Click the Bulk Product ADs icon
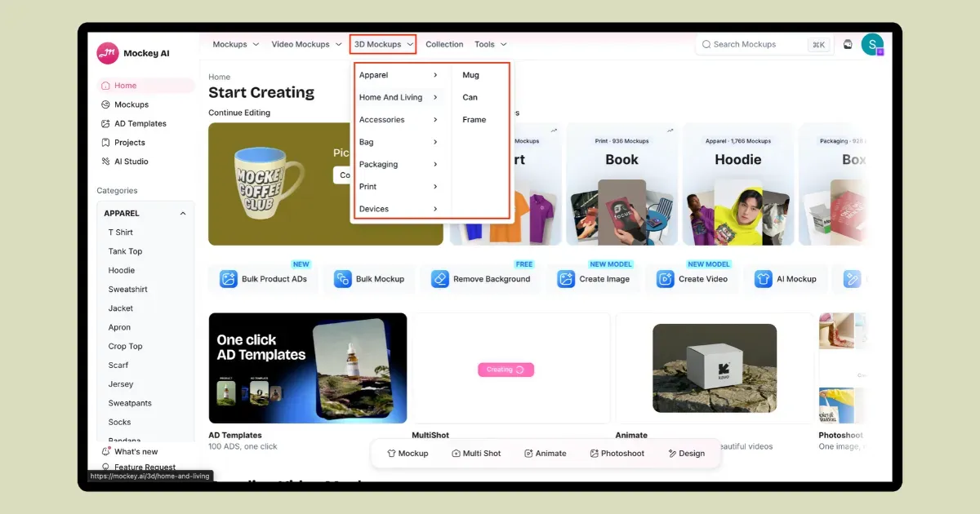Image resolution: width=980 pixels, height=514 pixels. point(229,279)
